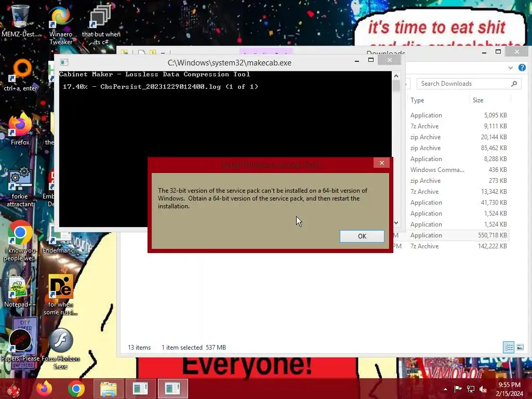Screen dimensions: 532x399
Task: Open the network tray icon
Action: [x=471, y=389]
